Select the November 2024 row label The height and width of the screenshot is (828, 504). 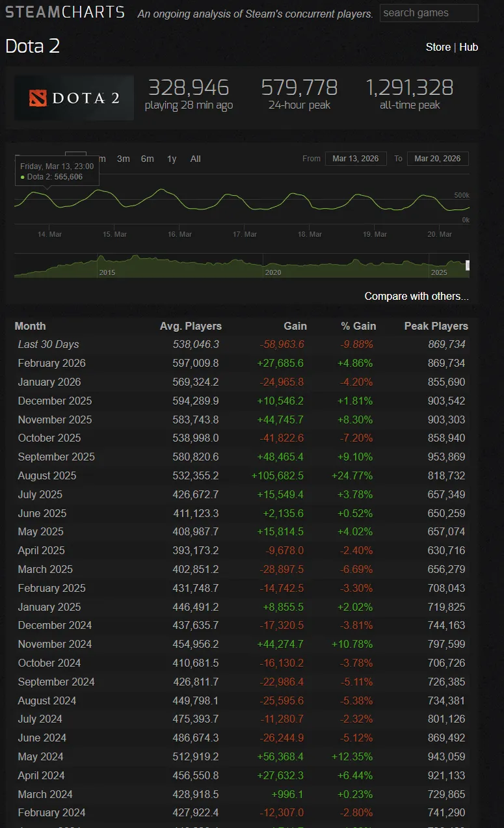[55, 644]
